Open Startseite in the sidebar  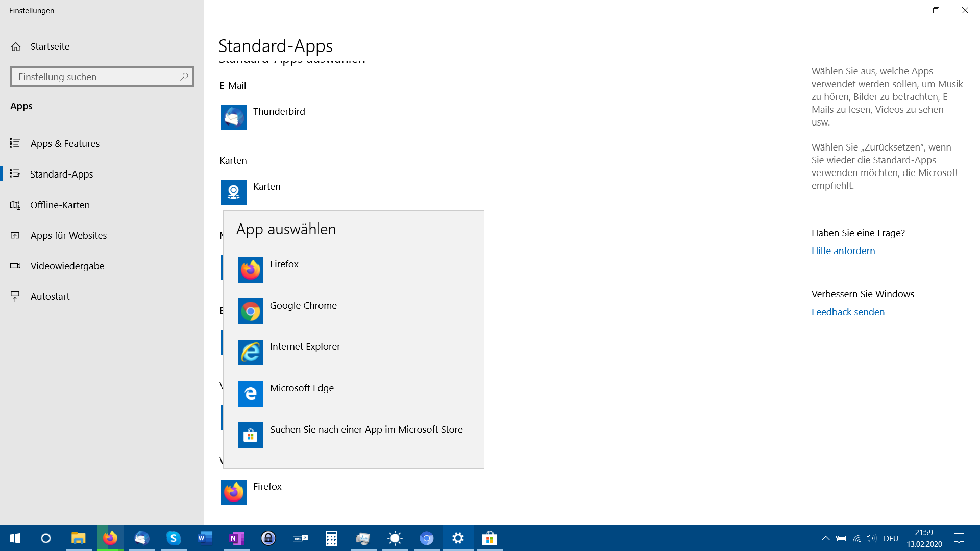tap(50, 46)
